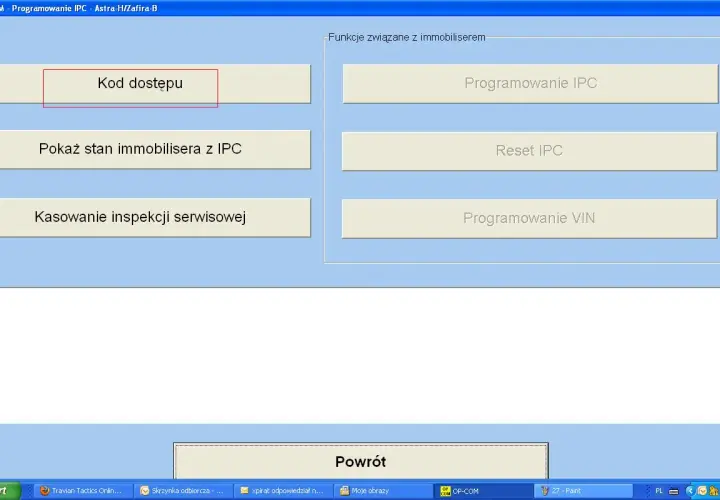The width and height of the screenshot is (720, 500).
Task: Click the Reset IPC button
Action: point(529,151)
